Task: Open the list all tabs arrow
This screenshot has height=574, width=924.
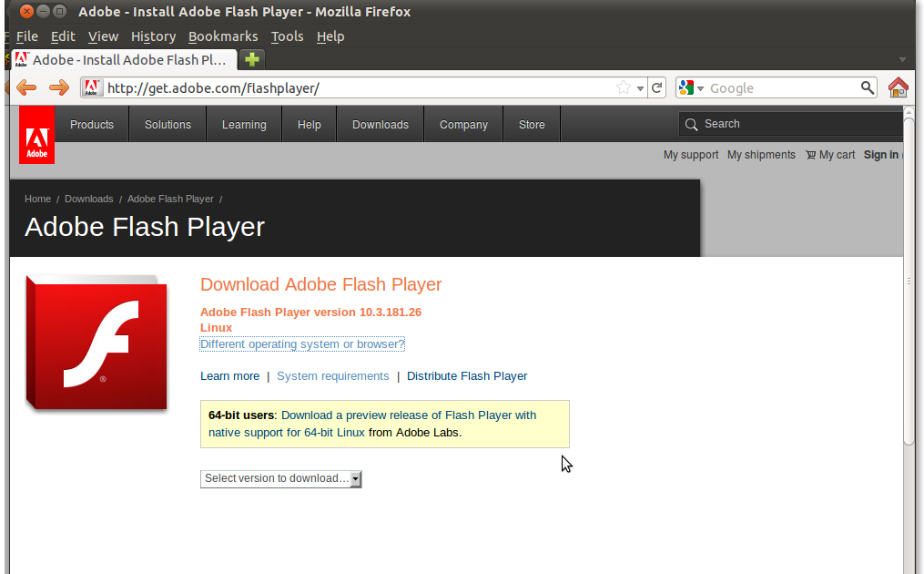Action: point(902,59)
